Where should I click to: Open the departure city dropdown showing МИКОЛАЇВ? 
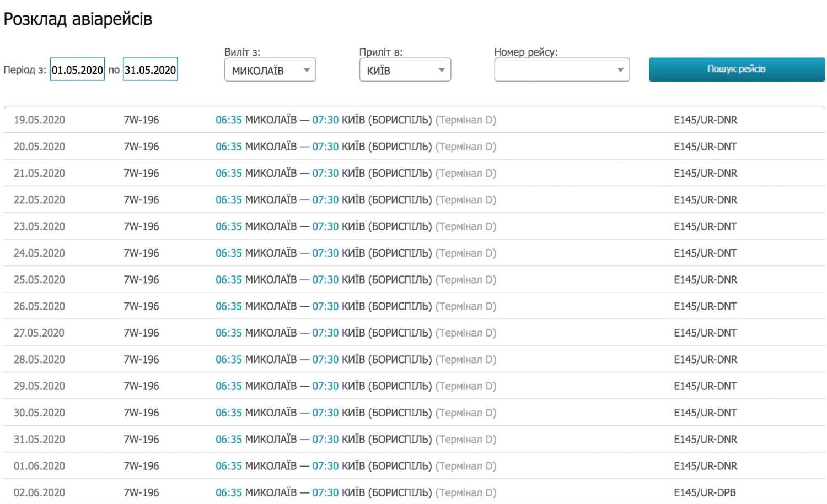[x=270, y=70]
